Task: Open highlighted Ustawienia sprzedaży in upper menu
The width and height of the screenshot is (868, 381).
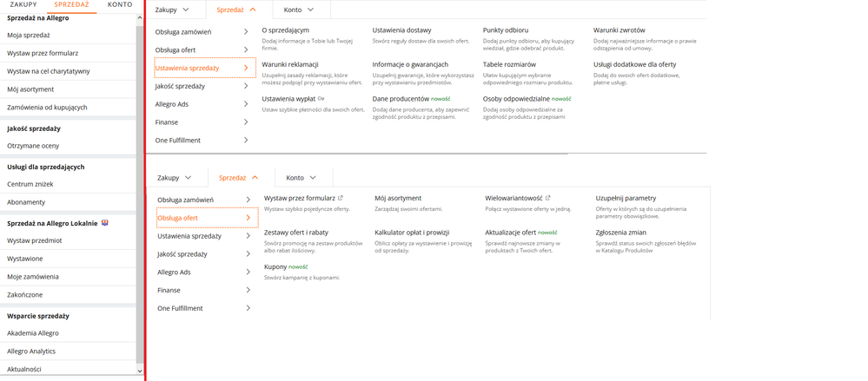Action: [x=205, y=68]
